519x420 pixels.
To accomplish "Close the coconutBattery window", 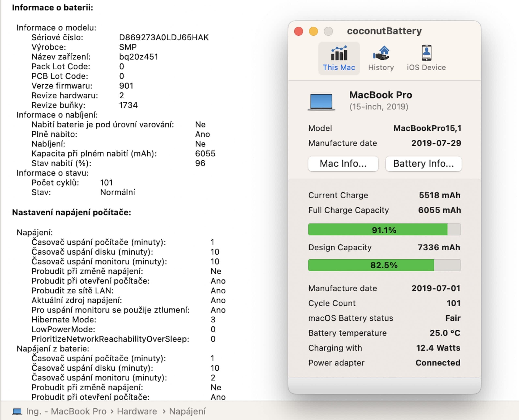I will [298, 31].
